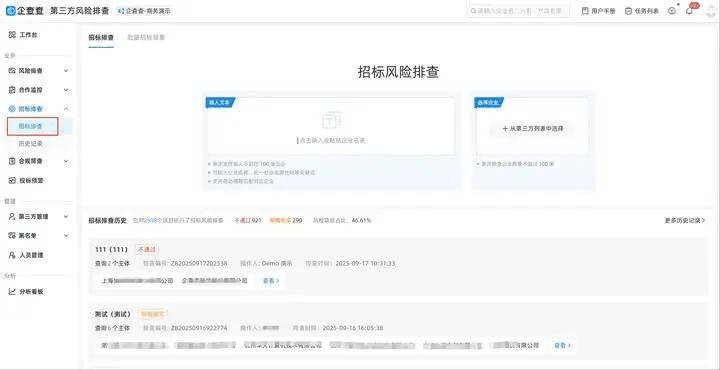The image size is (720, 370).
Task: Switch to the 批量招标排查 tab
Action: tap(146, 38)
